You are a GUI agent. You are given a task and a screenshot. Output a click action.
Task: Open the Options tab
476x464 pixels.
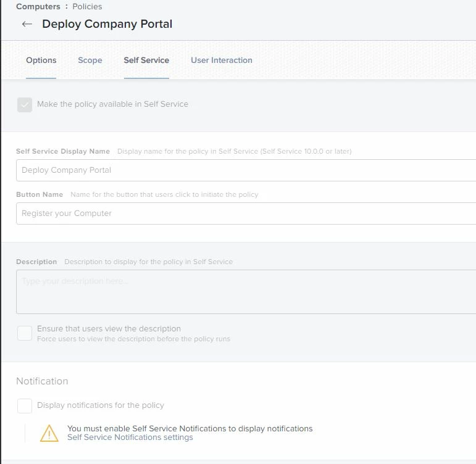click(x=41, y=60)
